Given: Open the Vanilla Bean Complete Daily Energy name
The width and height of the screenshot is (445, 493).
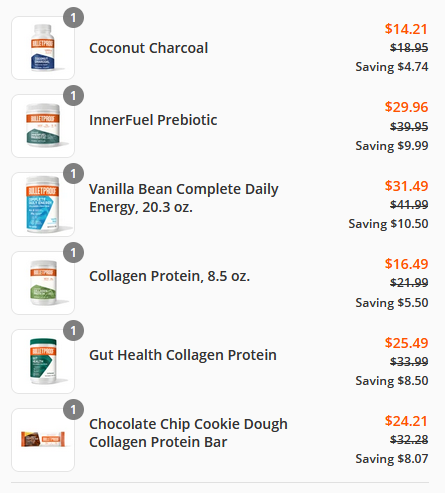Looking at the screenshot, I should coord(184,198).
